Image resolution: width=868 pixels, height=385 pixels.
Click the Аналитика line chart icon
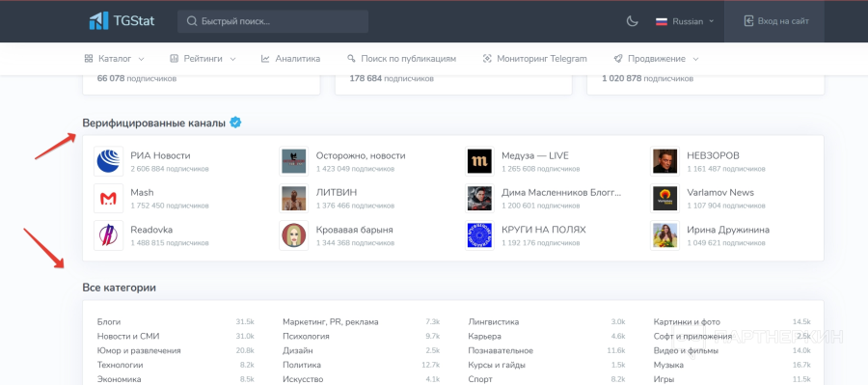pos(265,58)
